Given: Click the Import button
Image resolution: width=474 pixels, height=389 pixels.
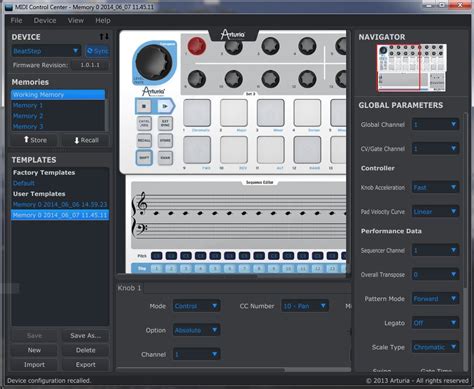Looking at the screenshot, I should pyautogui.click(x=34, y=365).
